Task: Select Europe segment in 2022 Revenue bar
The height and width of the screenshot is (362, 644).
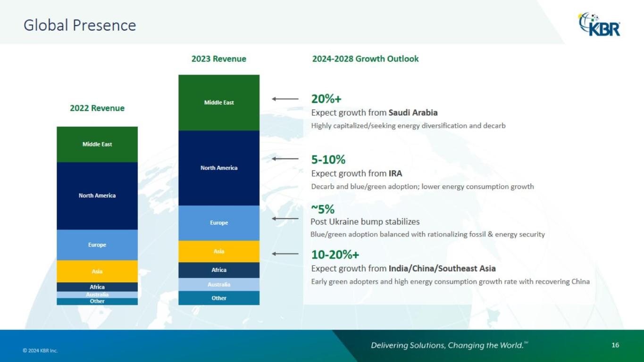Action: (97, 245)
